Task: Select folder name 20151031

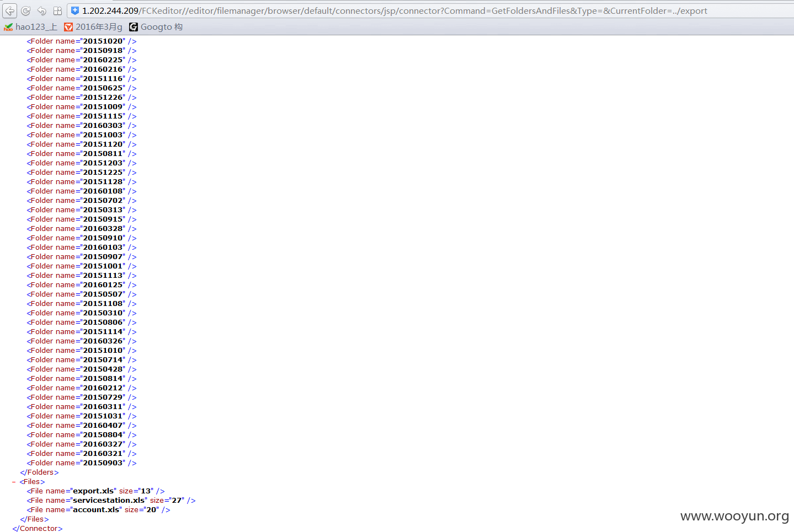Action: coord(103,416)
